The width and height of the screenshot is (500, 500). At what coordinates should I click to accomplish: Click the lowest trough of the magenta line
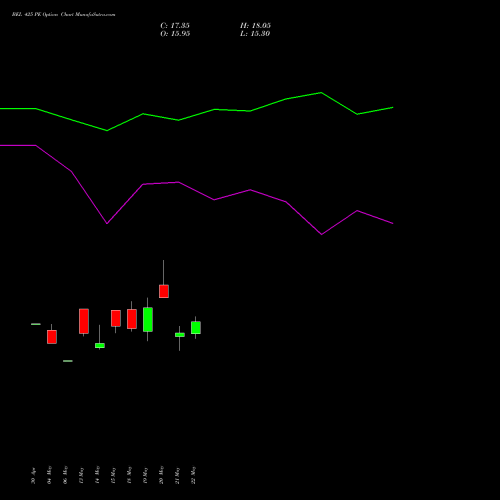(321, 234)
